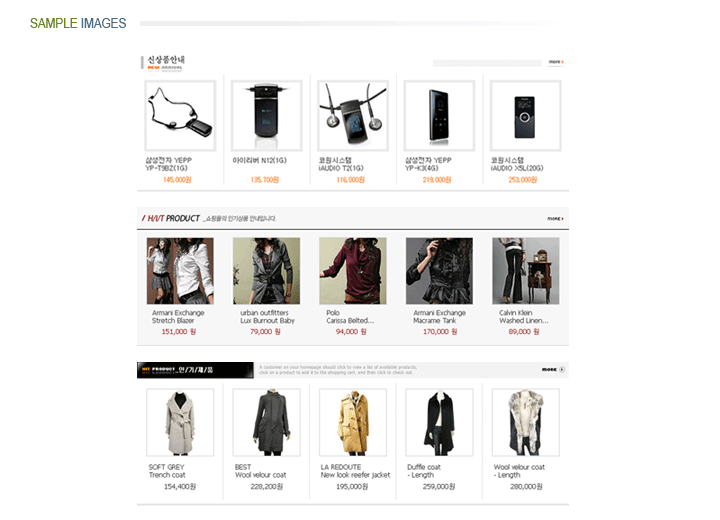Open the yellow LA REDOUTE reefer jacket image
This screenshot has width=720, height=520.
tap(353, 423)
